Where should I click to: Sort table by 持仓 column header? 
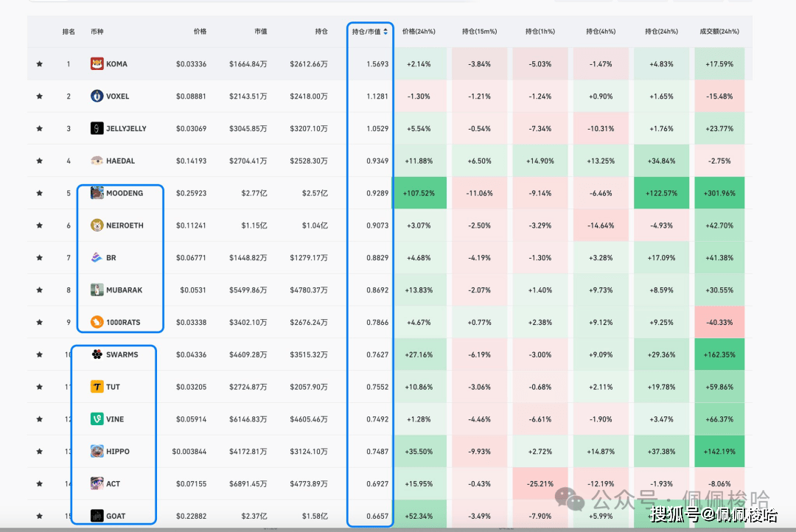[321, 32]
